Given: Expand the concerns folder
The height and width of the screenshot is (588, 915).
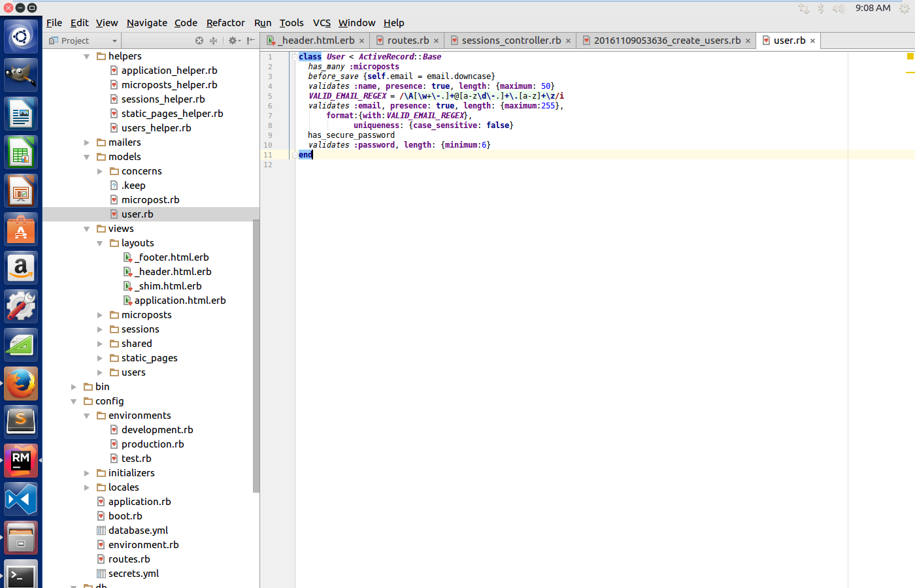Looking at the screenshot, I should click(99, 171).
